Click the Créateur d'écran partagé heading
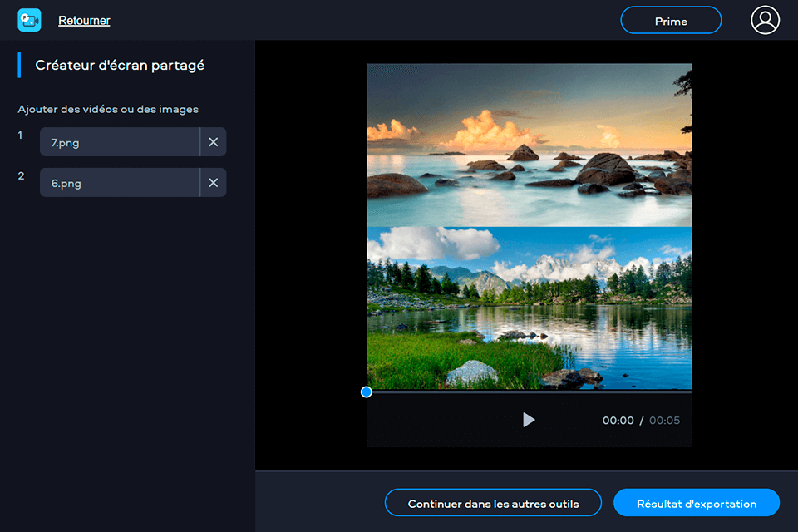 [120, 65]
